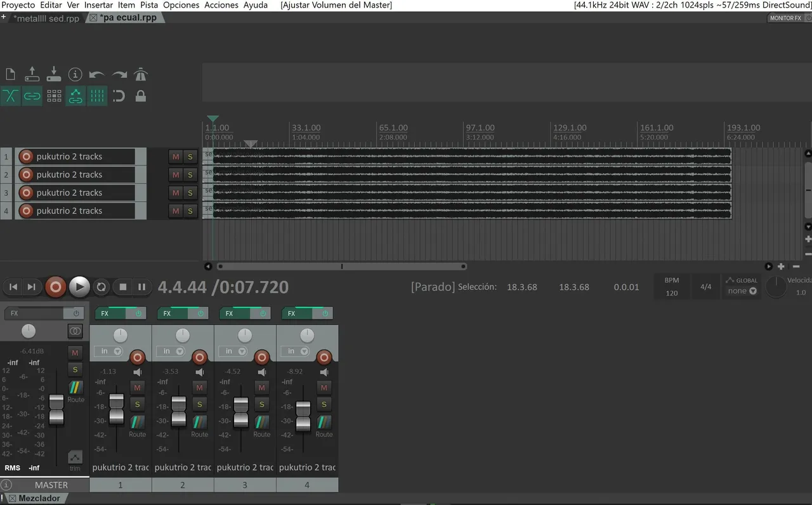812x505 pixels.
Task: Open the GLOBAL automation 'none' dropdown
Action: (742, 291)
